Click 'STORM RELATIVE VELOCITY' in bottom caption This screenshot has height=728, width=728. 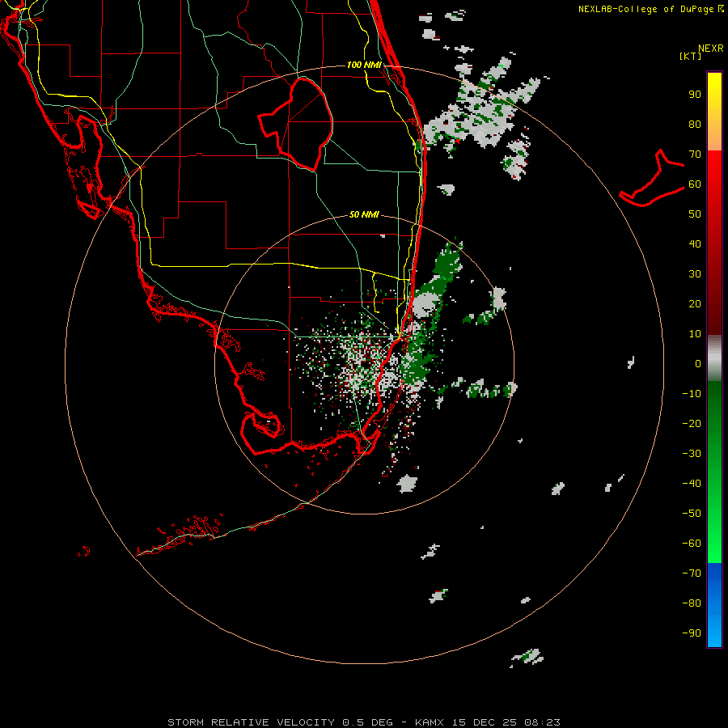pyautogui.click(x=251, y=722)
